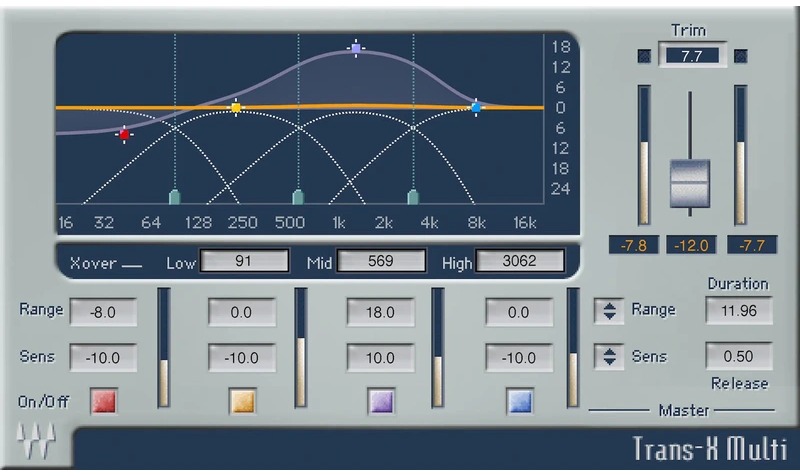Click the Trans-X Multi title text
This screenshot has height=476, width=800.
pyautogui.click(x=710, y=448)
